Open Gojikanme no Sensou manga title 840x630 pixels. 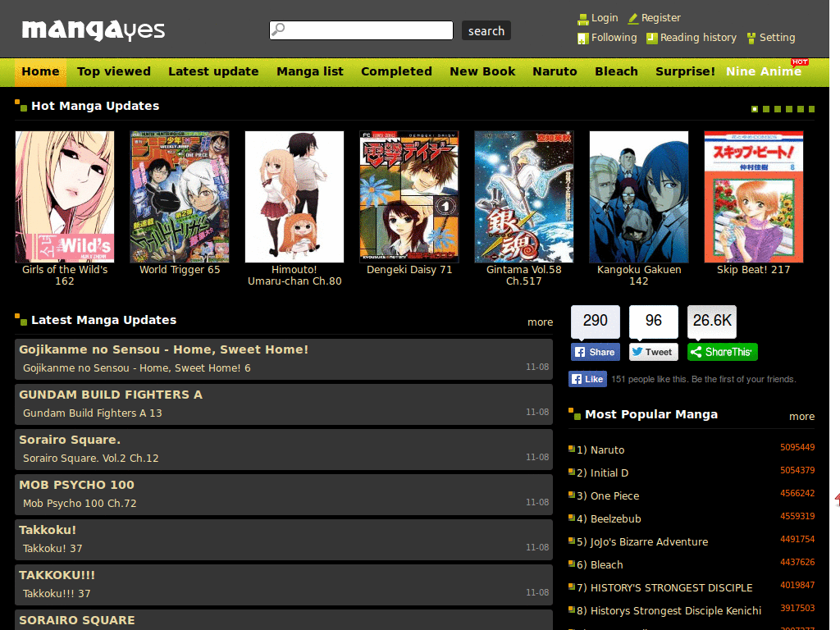point(163,349)
